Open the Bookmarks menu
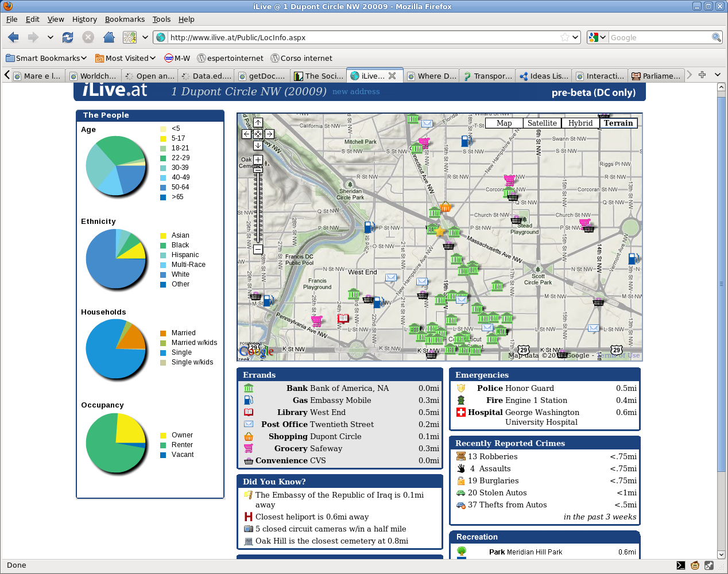728x574 pixels. tap(125, 19)
